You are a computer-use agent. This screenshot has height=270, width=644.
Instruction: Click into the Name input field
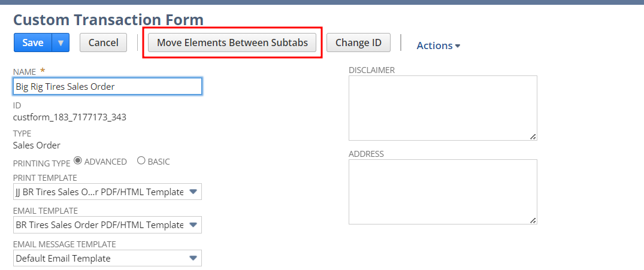[107, 86]
